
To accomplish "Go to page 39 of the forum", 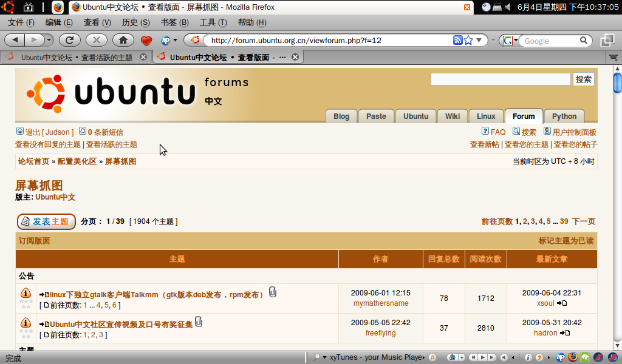I will coord(564,221).
